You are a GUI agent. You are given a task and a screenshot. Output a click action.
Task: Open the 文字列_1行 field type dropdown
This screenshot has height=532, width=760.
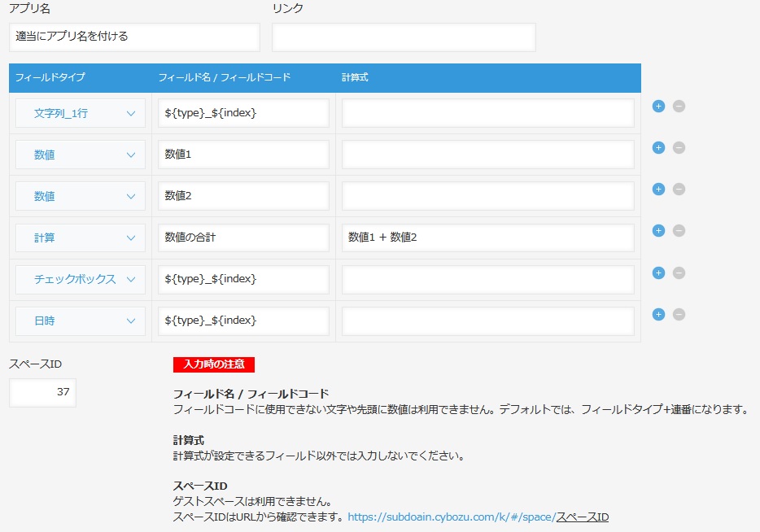(81, 113)
